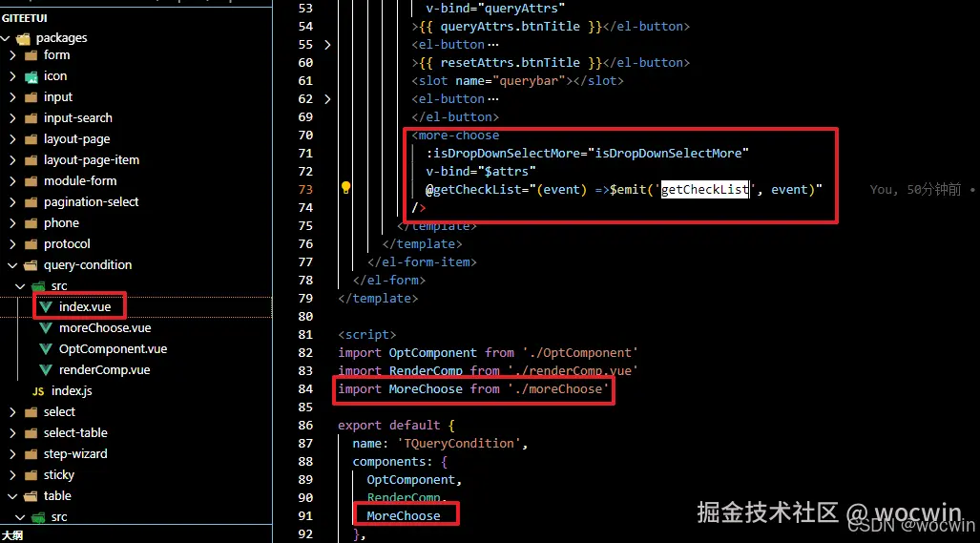
Task: Click the Vue icon of moreChoose.vue
Action: point(46,328)
